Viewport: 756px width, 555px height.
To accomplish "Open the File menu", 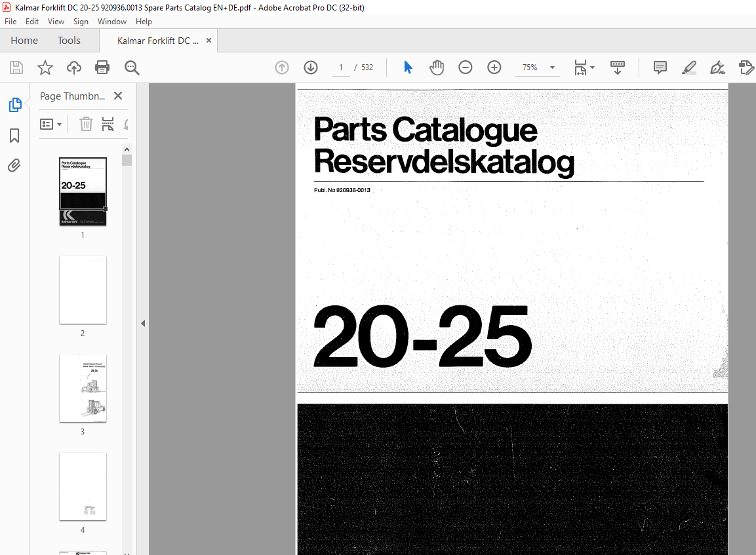I will pos(10,21).
